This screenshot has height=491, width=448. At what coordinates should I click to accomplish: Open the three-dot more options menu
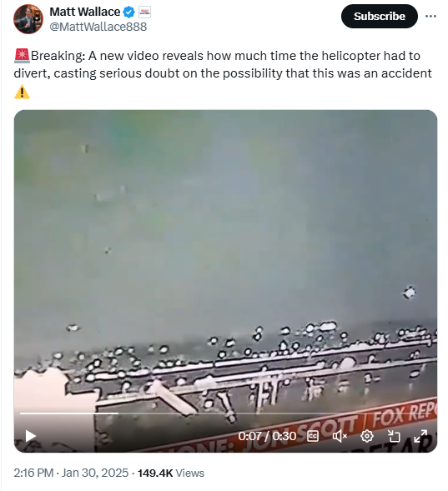coord(430,17)
